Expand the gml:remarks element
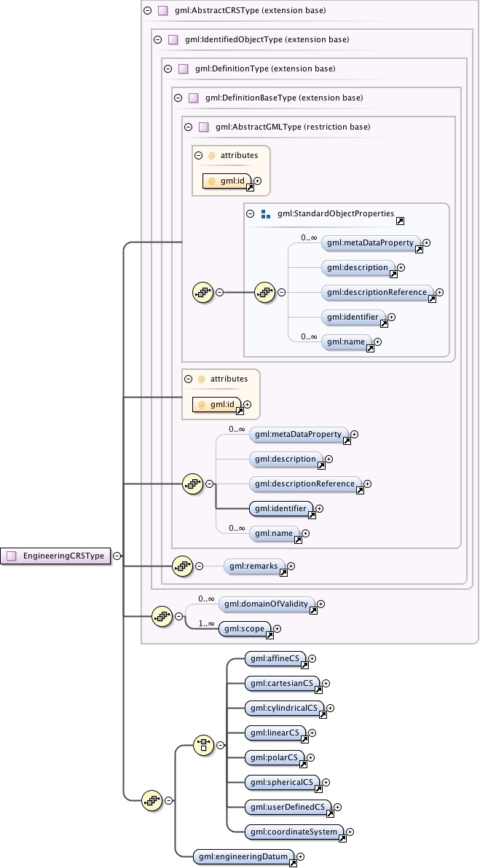This screenshot has width=480, height=868. (291, 567)
